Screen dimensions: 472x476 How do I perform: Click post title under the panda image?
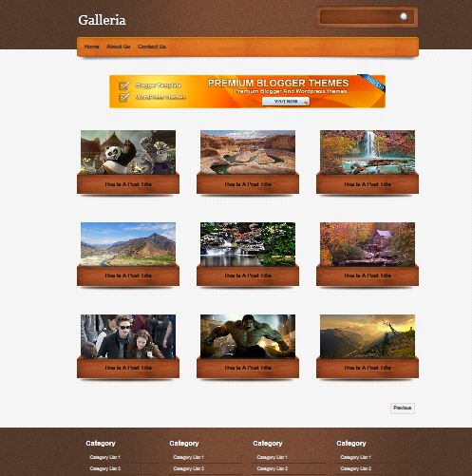pyautogui.click(x=128, y=184)
